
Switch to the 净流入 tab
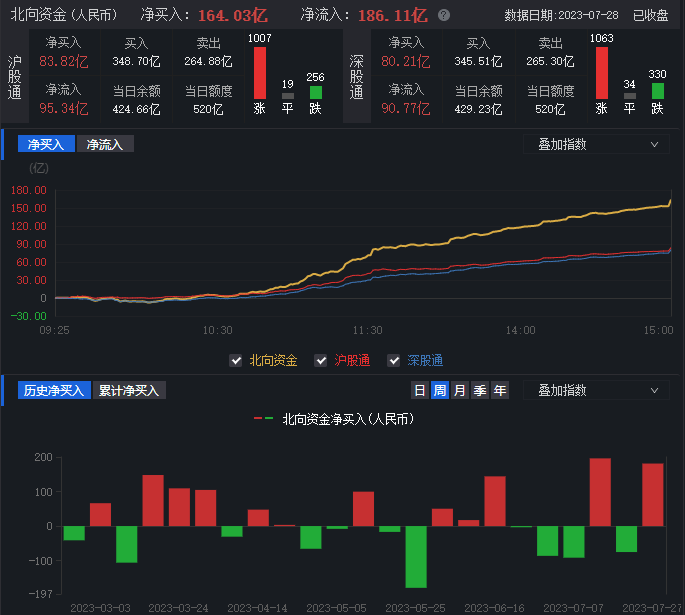tap(105, 144)
